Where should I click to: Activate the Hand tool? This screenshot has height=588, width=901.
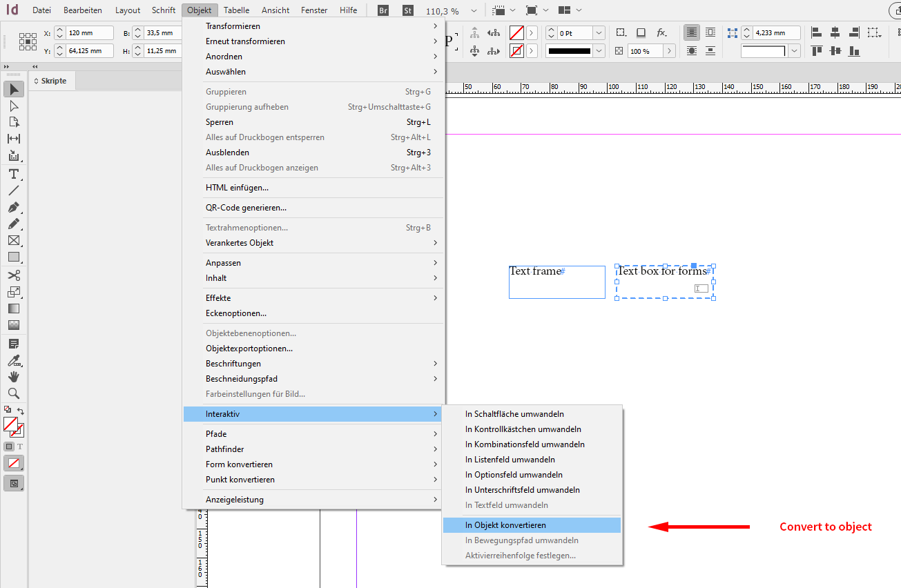coord(13,377)
